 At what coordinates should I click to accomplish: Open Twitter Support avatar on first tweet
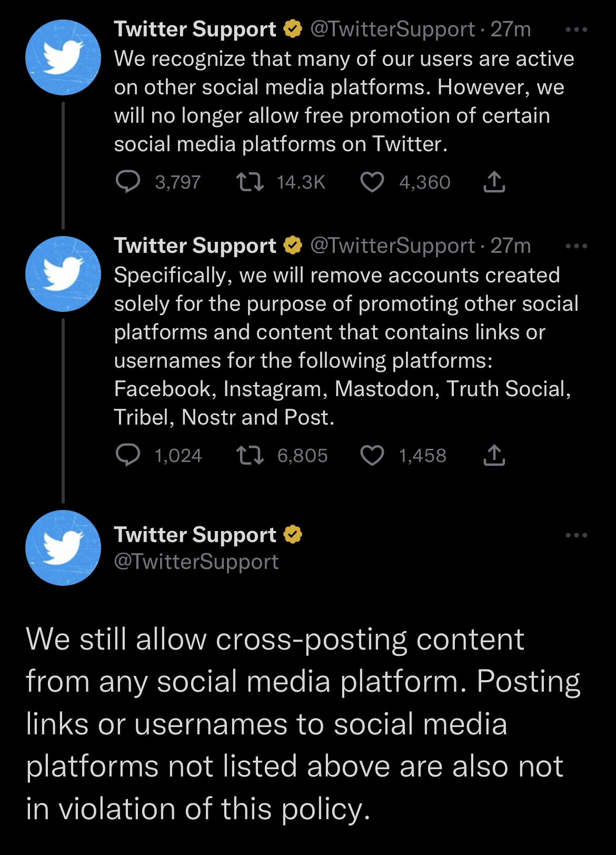(x=63, y=57)
